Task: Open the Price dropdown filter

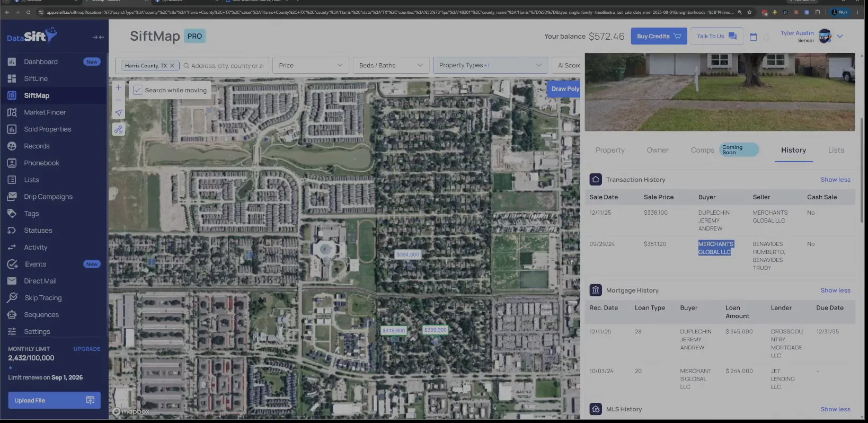Action: click(x=311, y=65)
